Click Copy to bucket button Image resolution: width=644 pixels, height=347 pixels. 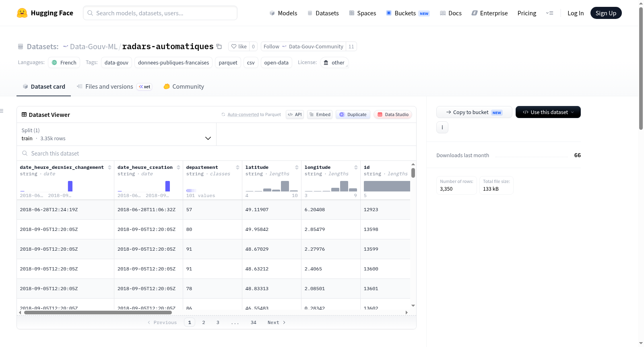(x=474, y=112)
